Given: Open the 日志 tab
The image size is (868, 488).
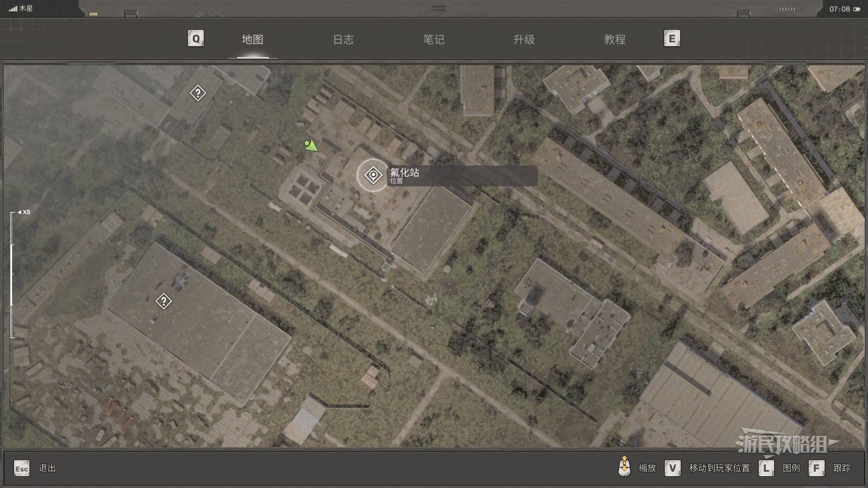Looking at the screenshot, I should pyautogui.click(x=343, y=39).
